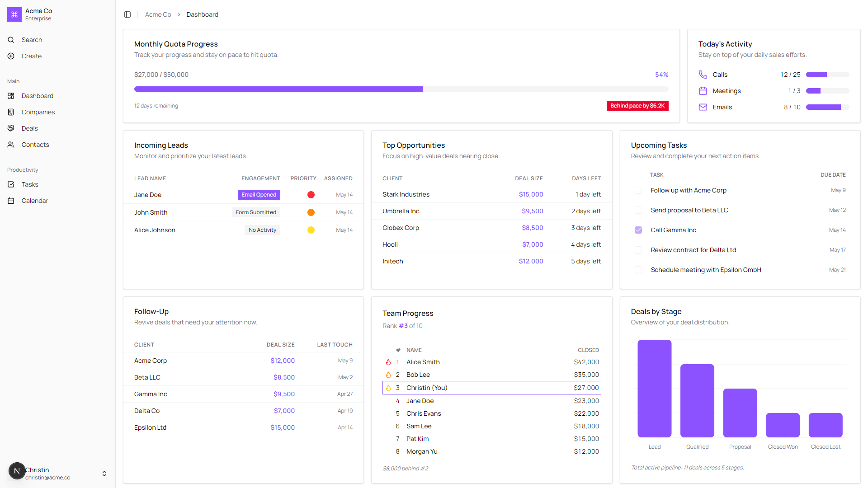Click the Epsilon Ltd $15,000 deal size

click(x=283, y=427)
